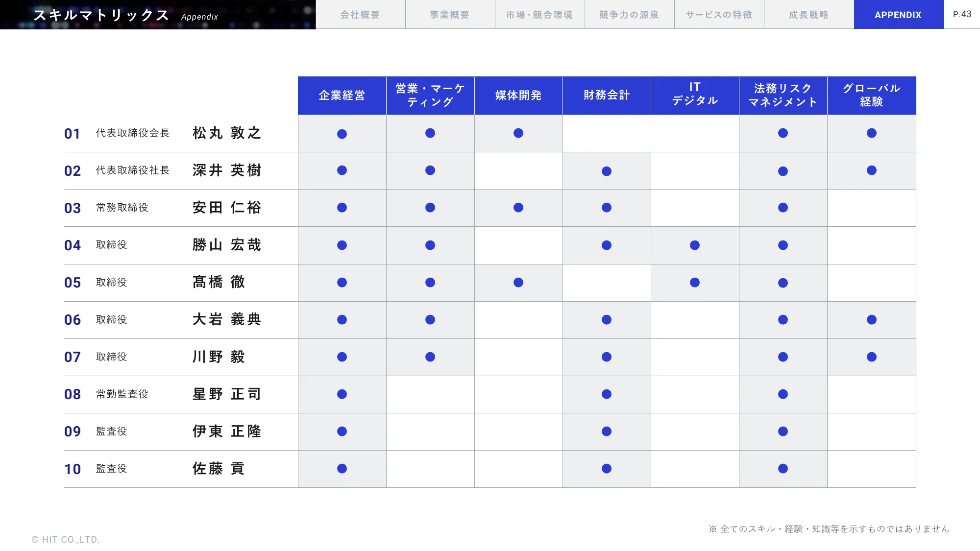Open the 会社概要 section tab
980x551 pixels.
pyautogui.click(x=361, y=14)
